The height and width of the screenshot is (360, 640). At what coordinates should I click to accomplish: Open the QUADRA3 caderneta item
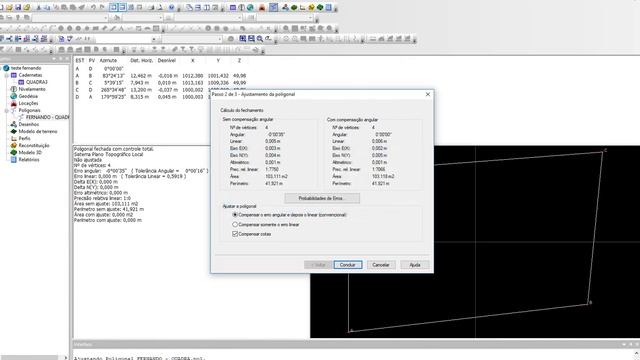tap(36, 82)
